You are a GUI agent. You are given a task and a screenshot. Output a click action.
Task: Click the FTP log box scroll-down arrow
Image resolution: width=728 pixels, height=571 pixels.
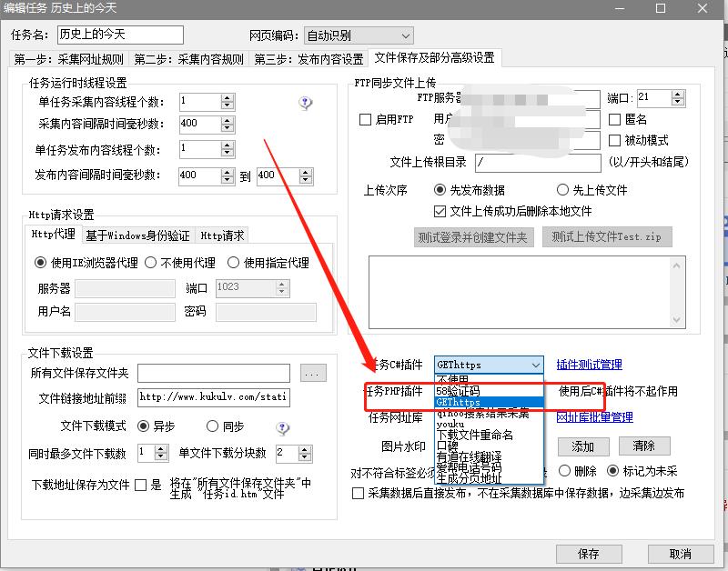676,319
